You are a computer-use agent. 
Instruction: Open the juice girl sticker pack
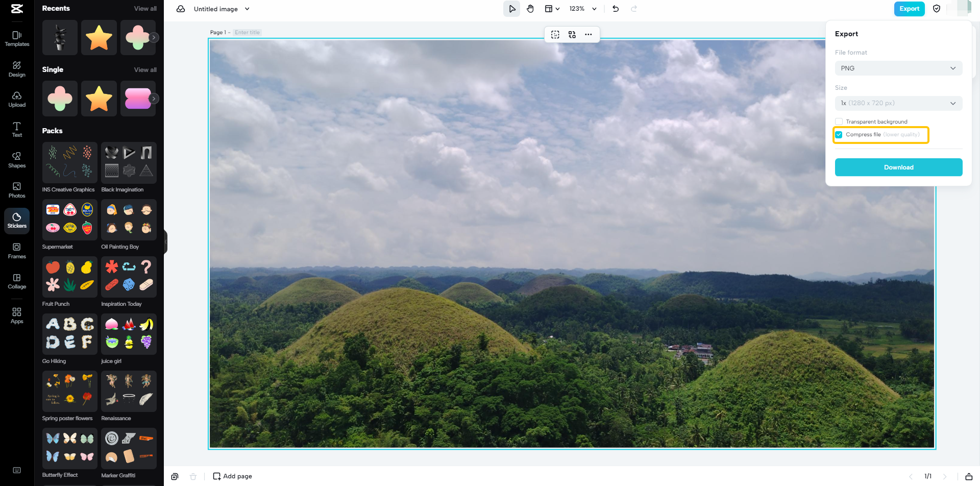click(129, 334)
